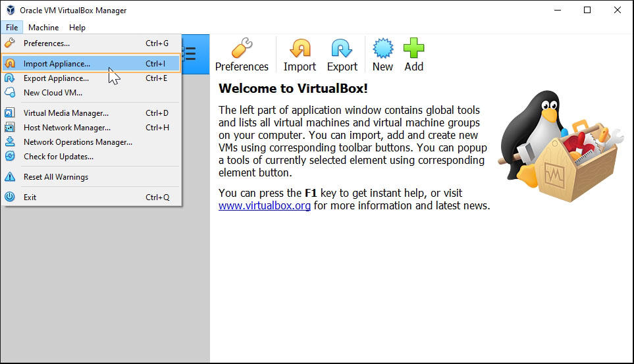The image size is (634, 364).
Task: Click the green Add plus icon
Action: 413,49
